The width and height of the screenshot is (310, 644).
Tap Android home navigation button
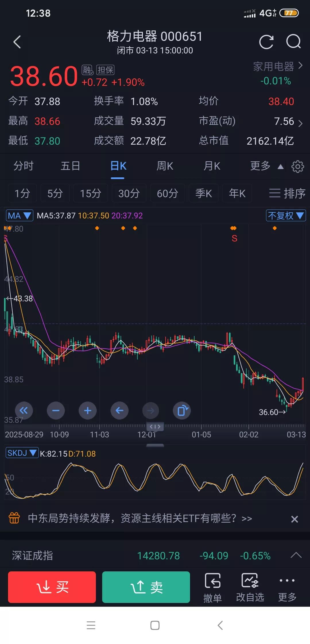click(155, 625)
